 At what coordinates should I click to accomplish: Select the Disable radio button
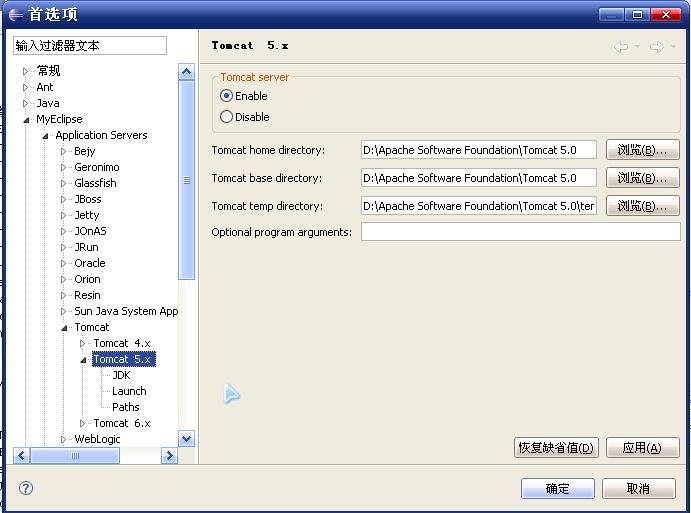click(x=226, y=117)
